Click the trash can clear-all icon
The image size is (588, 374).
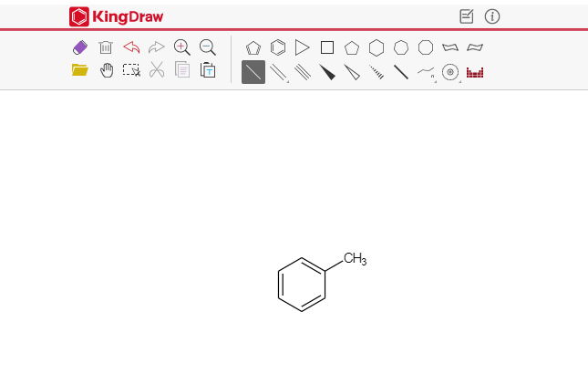[106, 47]
